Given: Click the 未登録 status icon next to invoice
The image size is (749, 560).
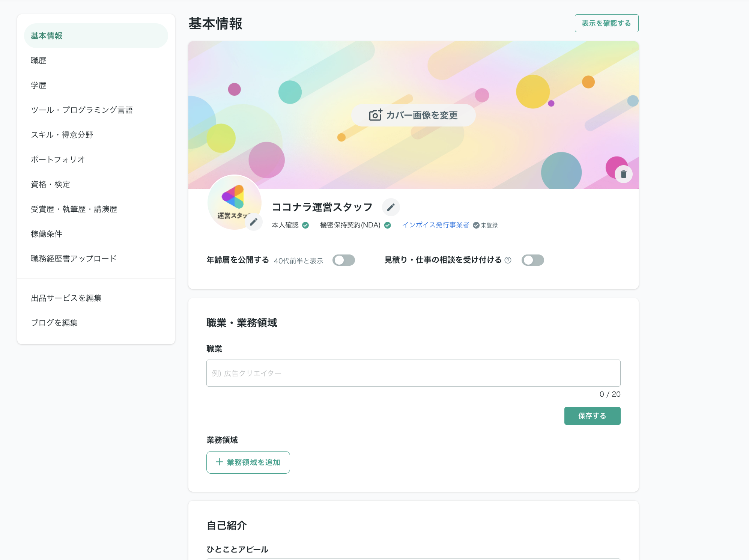Looking at the screenshot, I should click(476, 225).
